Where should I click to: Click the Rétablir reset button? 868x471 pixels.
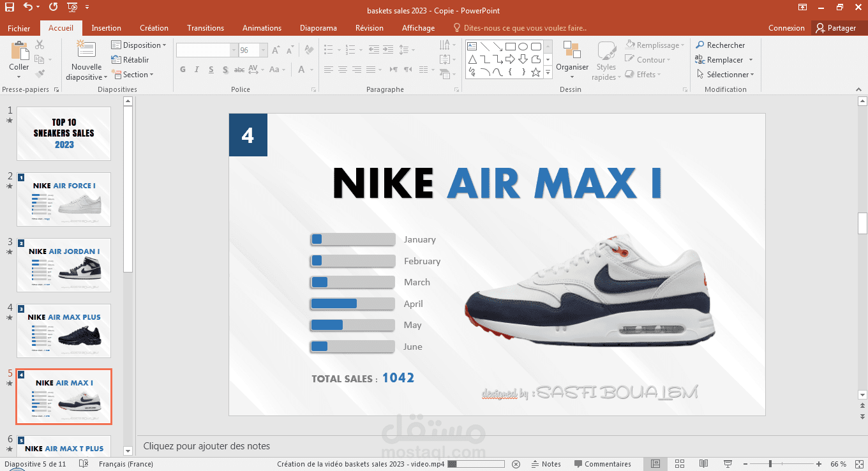coord(130,60)
